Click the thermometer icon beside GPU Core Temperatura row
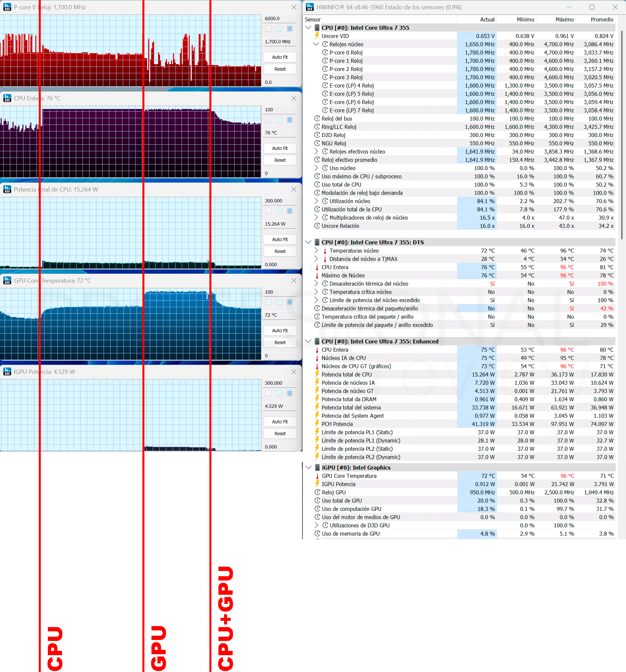Viewport: 626px width, 672px height. pos(317,476)
